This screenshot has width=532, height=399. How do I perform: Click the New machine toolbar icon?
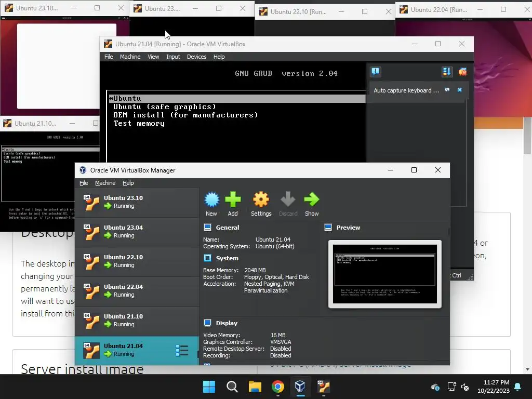point(212,199)
